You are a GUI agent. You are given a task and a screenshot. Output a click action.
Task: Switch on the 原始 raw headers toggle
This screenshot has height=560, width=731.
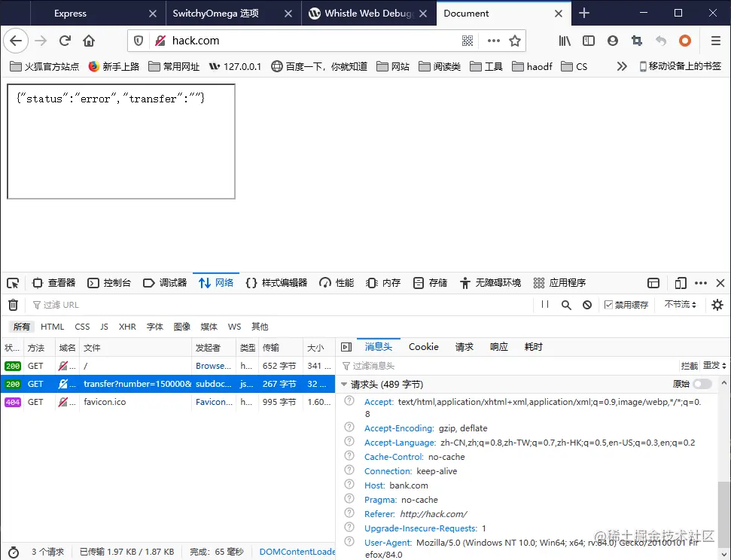(x=702, y=384)
